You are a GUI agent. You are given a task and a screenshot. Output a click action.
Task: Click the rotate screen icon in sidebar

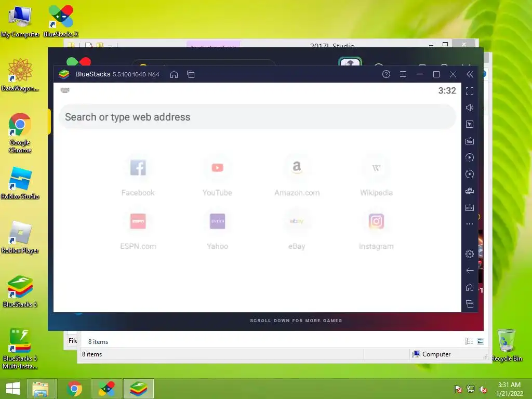[470, 174]
